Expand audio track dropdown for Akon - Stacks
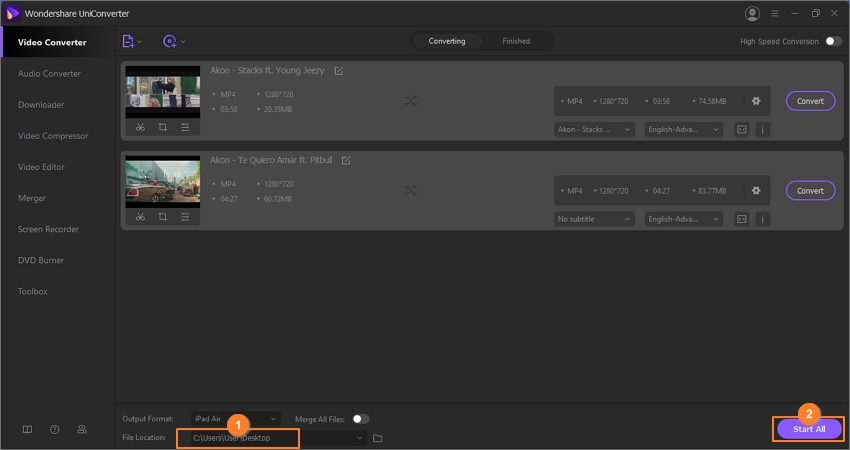The width and height of the screenshot is (850, 450). [684, 130]
